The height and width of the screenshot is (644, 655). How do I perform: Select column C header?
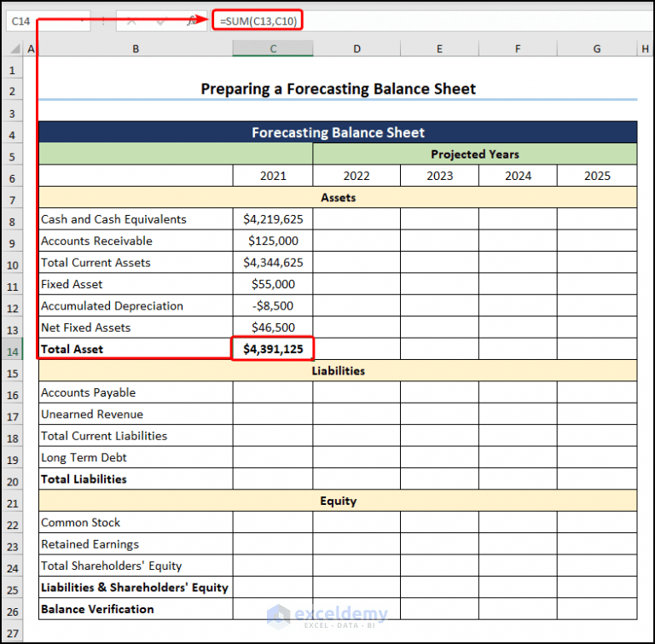273,49
